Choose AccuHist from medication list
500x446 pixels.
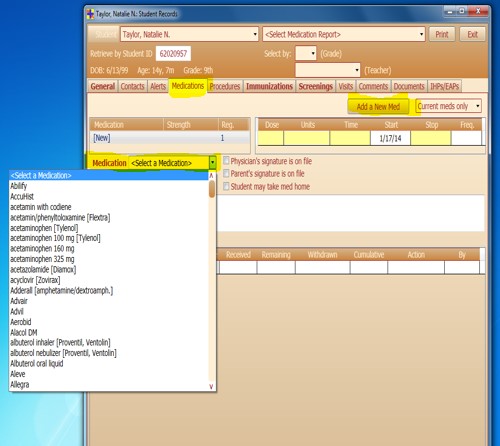click(109, 196)
